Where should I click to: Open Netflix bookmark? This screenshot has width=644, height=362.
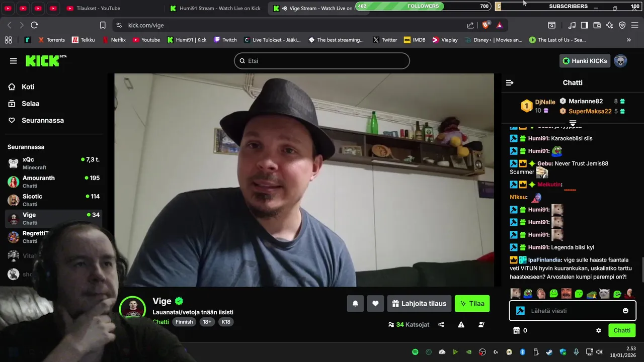pos(114,40)
